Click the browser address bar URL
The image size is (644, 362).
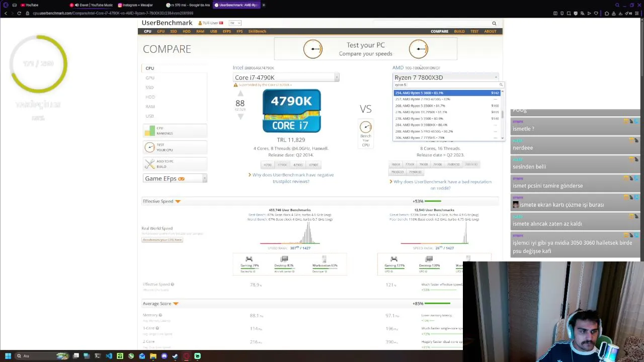click(113, 13)
